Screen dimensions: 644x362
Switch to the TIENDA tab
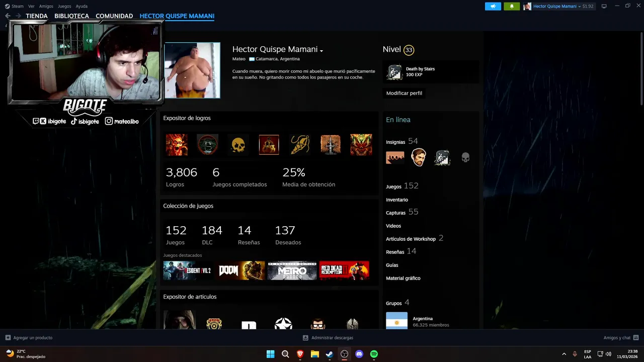point(37,16)
